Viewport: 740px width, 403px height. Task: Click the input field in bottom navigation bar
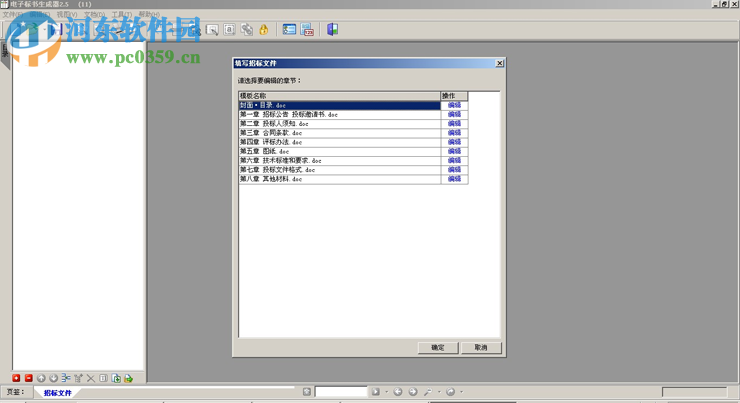[341, 392]
